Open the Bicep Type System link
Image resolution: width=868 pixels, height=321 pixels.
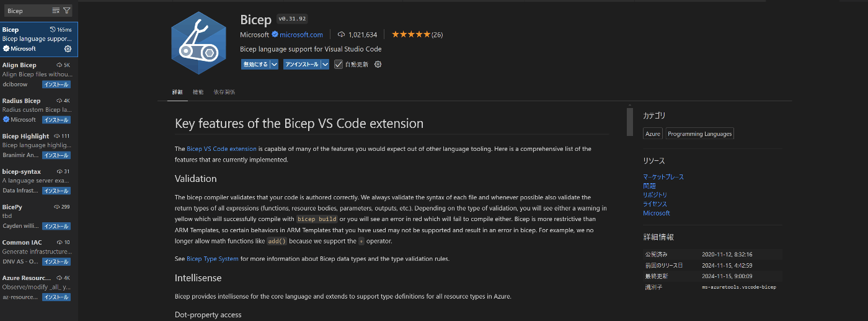213,259
